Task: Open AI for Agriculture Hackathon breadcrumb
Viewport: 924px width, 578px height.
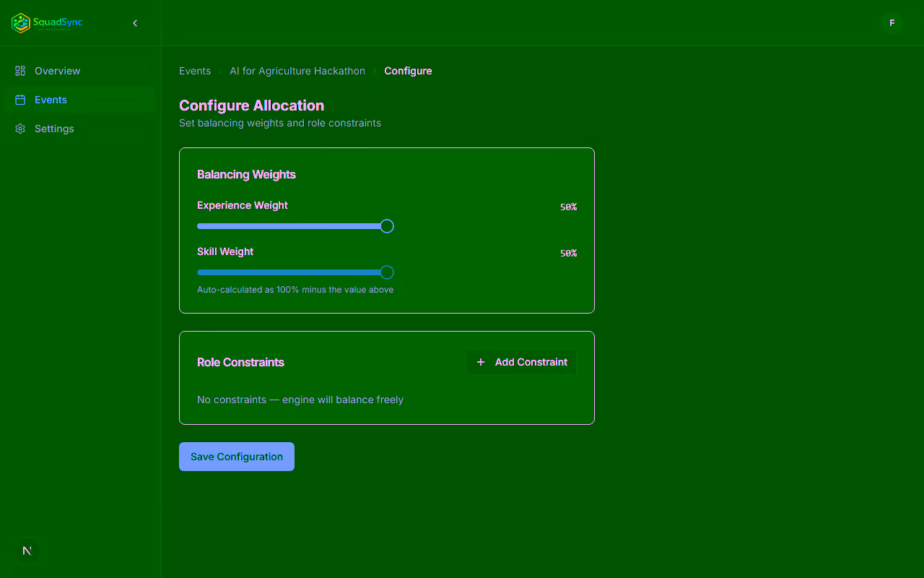Action: click(x=297, y=71)
